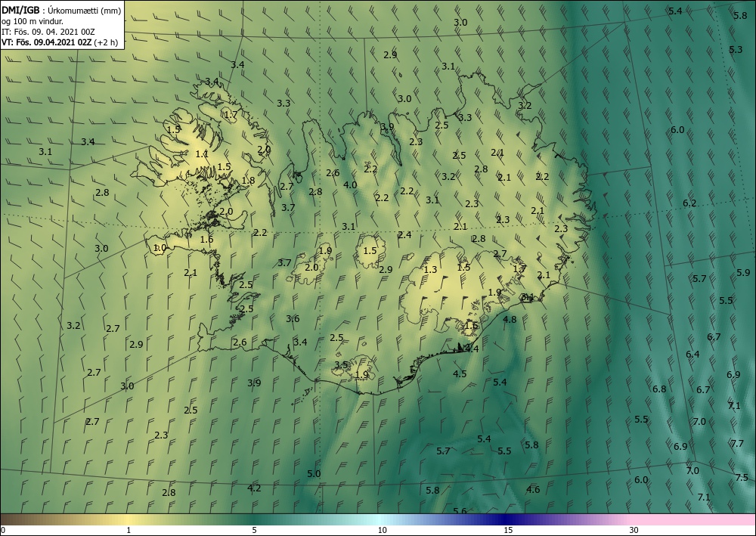Click the 5.3 value on the map

click(736, 50)
